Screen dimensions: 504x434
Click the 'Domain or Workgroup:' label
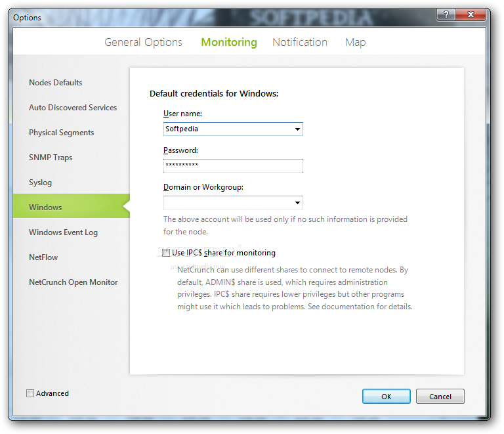(x=203, y=187)
